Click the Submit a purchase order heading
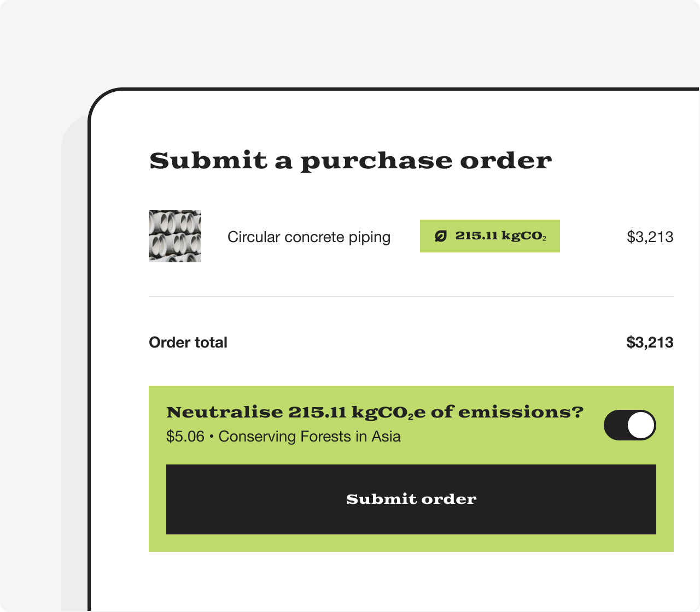This screenshot has width=700, height=612. pyautogui.click(x=351, y=161)
